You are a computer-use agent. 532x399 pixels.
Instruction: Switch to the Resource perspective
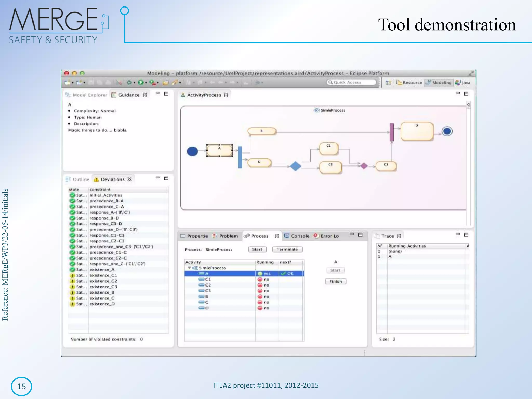pyautogui.click(x=409, y=83)
